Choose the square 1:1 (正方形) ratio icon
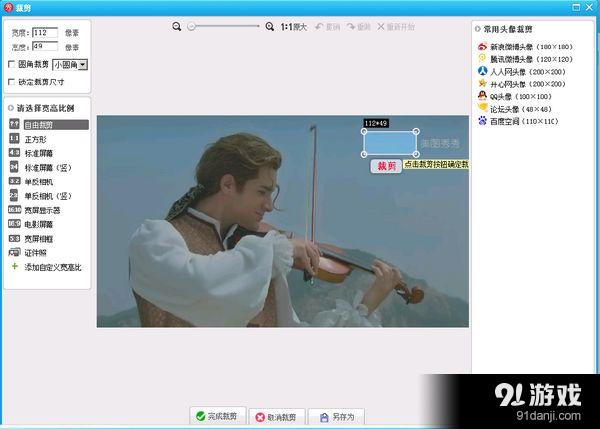Viewport: 600px width, 429px height. coord(14,139)
